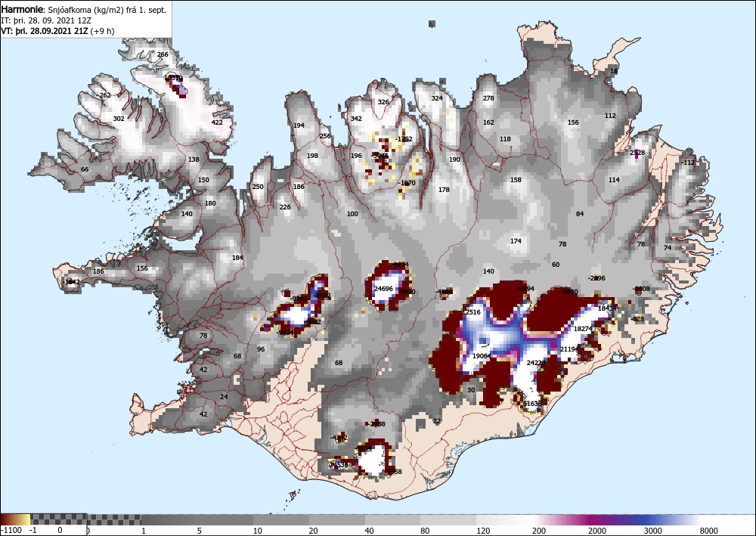Click the 422 value in the Westfjords
The width and height of the screenshot is (756, 536).
(217, 122)
